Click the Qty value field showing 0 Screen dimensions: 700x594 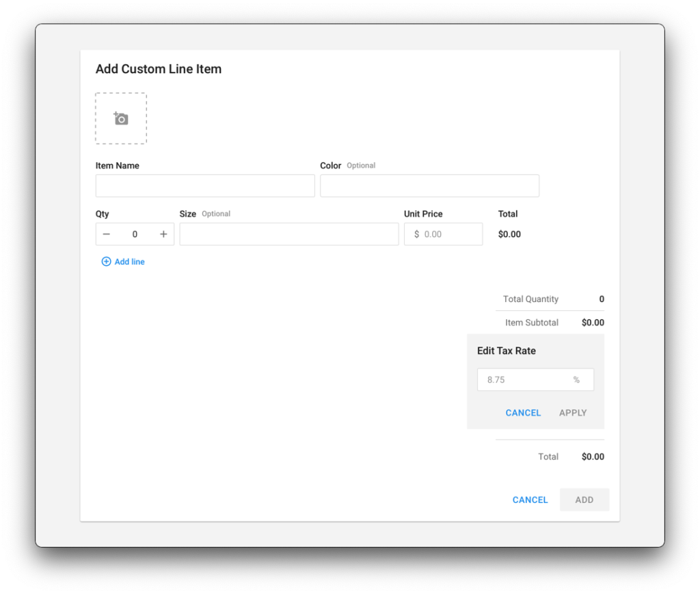point(135,234)
